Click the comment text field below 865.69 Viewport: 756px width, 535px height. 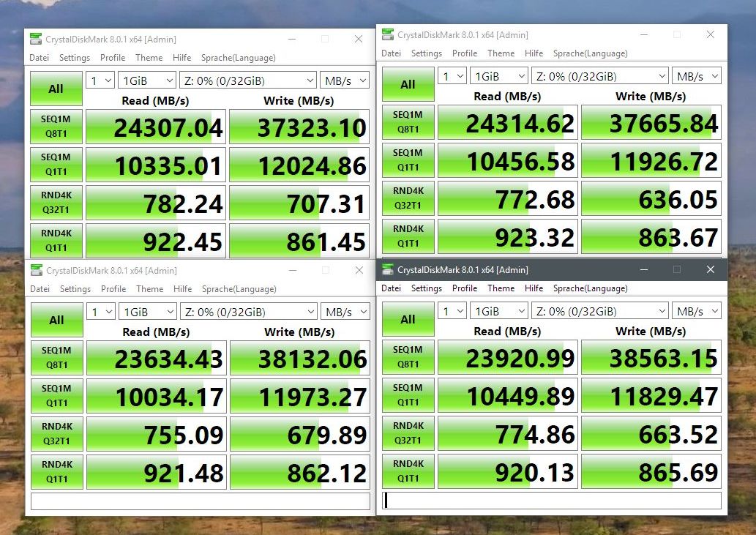coord(552,501)
